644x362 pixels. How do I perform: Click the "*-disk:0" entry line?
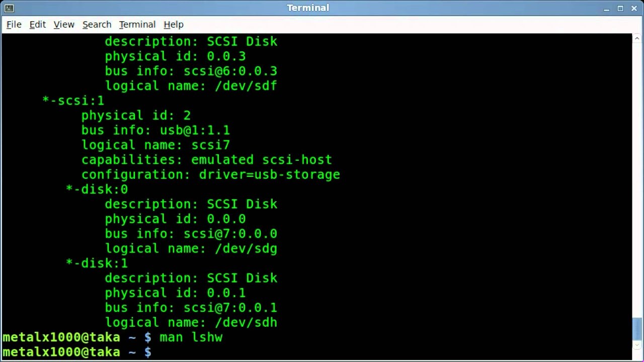(x=97, y=190)
